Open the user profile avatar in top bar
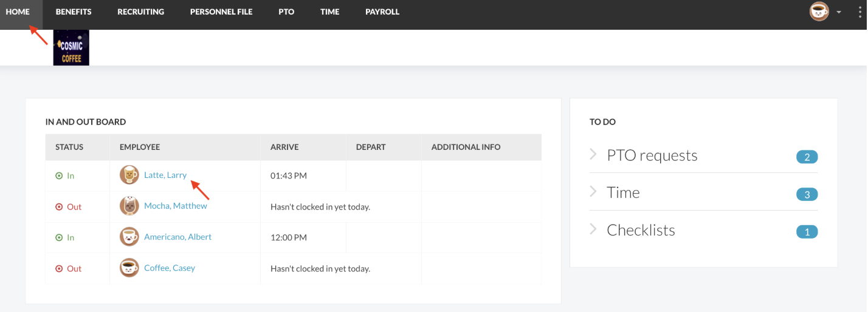The width and height of the screenshot is (868, 312). tap(819, 12)
